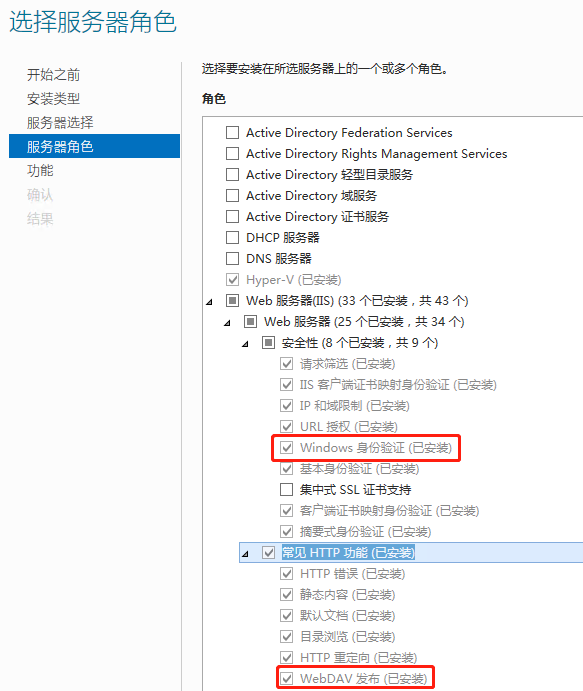Toggle IP 和域限制 checkbox
The height and width of the screenshot is (691, 583).
tap(286, 405)
